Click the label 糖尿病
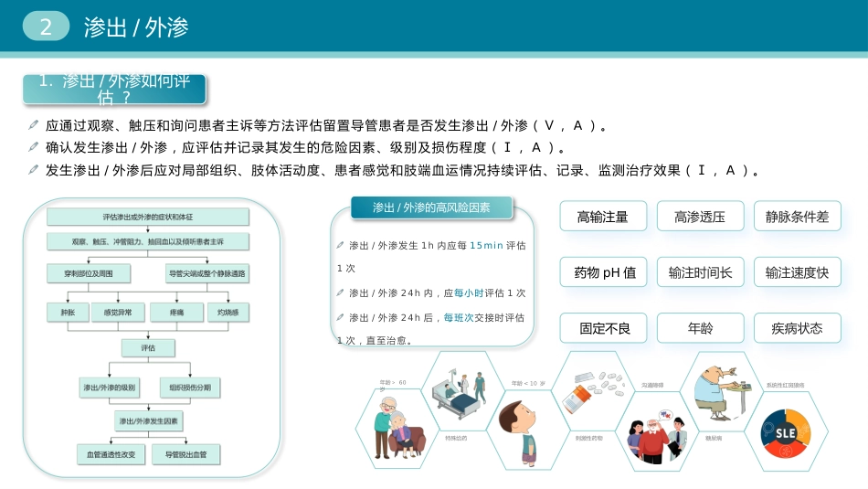 713,438
